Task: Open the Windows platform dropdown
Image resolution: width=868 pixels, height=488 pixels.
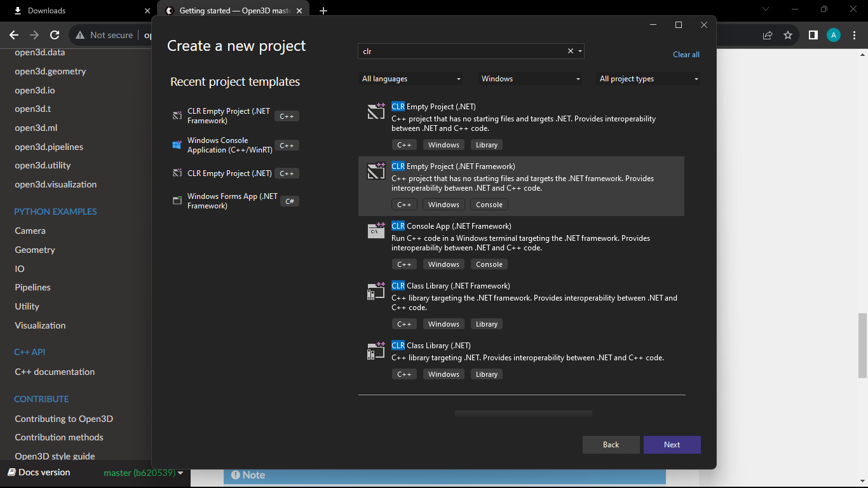Action: tap(531, 79)
